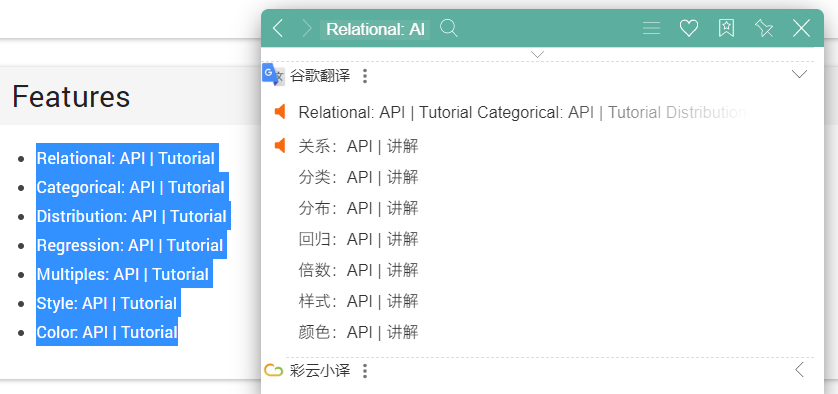
Task: Select translated line '关系: API | 讲解'
Action: 358,146
